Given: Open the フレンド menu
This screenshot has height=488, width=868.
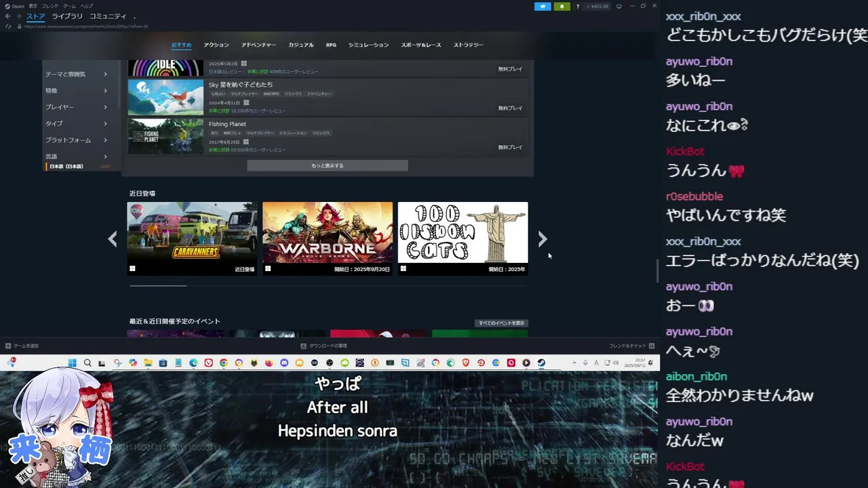Looking at the screenshot, I should [x=50, y=6].
